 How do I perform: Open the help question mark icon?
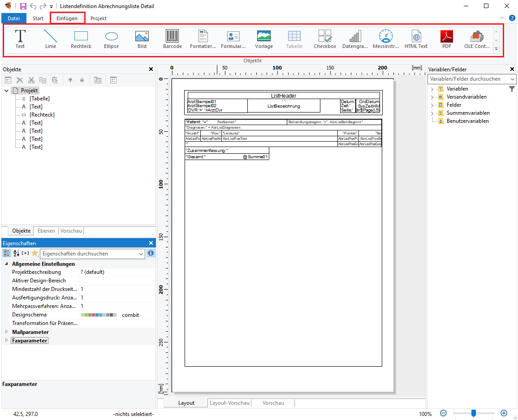(512, 18)
